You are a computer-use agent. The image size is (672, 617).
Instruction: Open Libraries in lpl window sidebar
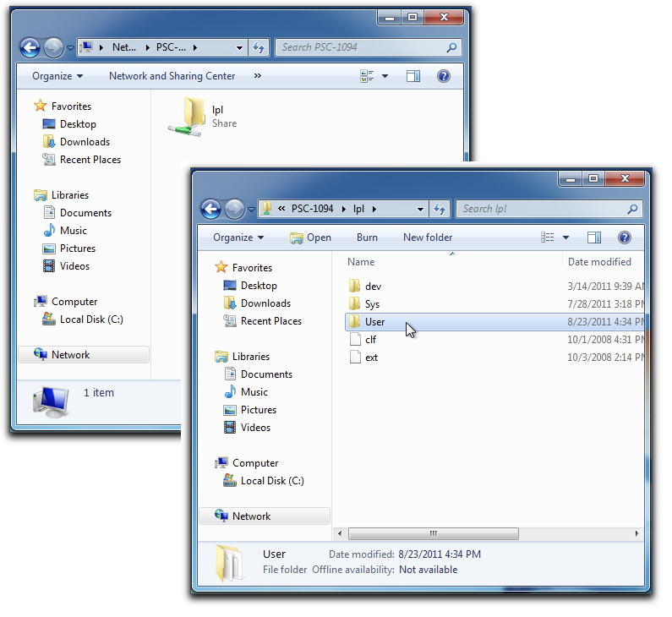click(242, 357)
